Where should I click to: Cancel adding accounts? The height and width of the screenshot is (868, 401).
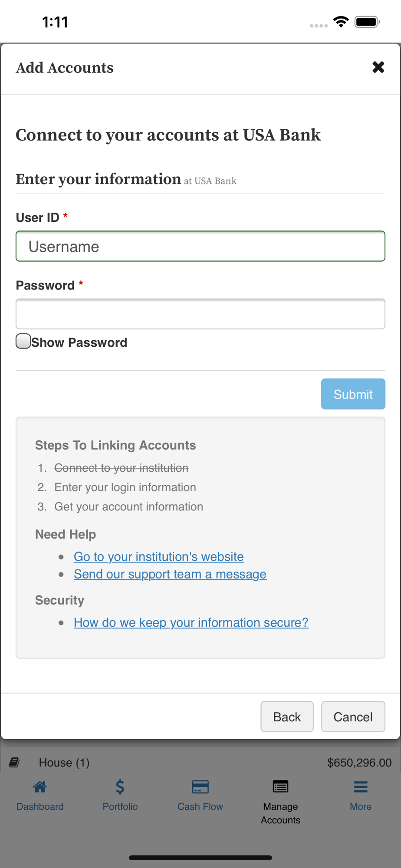tap(353, 717)
